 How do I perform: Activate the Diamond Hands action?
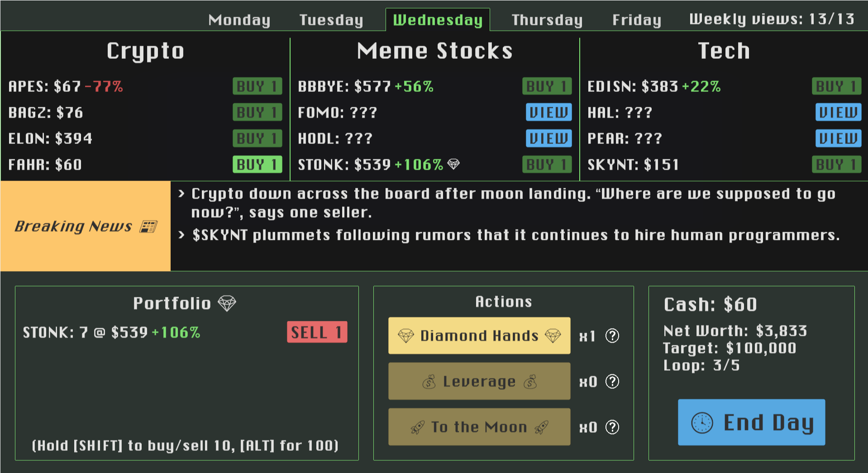[479, 336]
